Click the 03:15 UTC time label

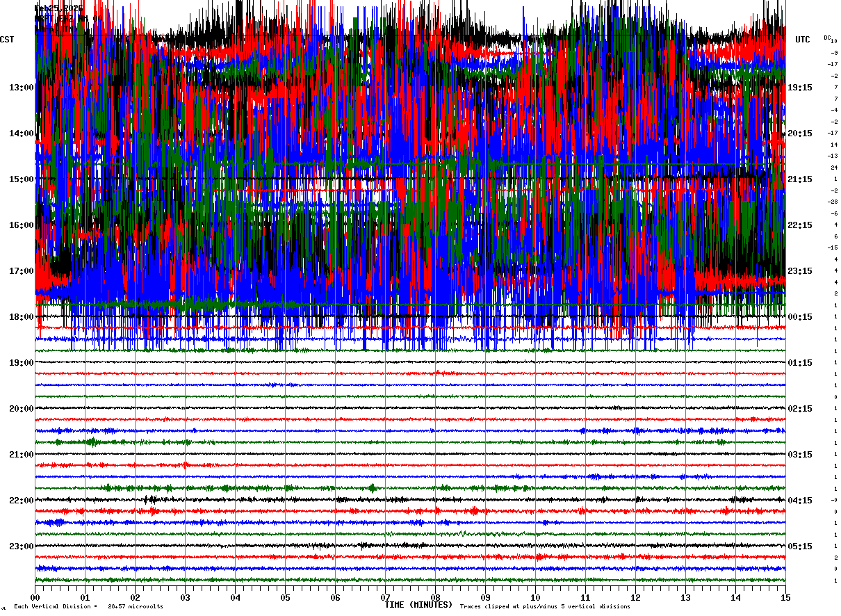pos(800,455)
